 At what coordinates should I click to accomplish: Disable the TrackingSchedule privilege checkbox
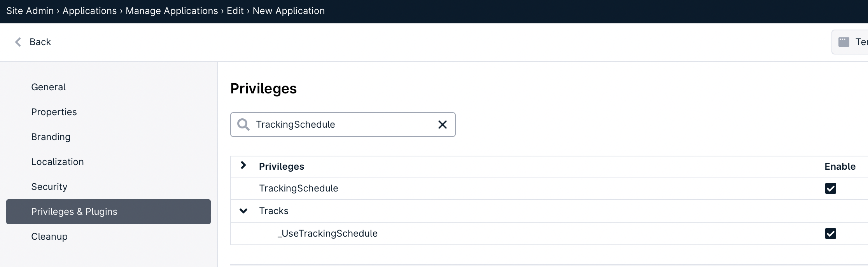click(x=830, y=188)
